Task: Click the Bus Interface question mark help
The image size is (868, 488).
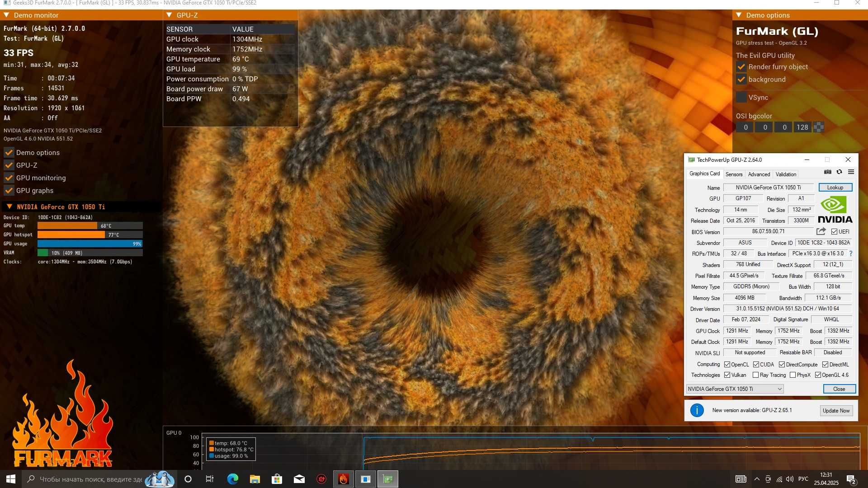Action: (850, 253)
